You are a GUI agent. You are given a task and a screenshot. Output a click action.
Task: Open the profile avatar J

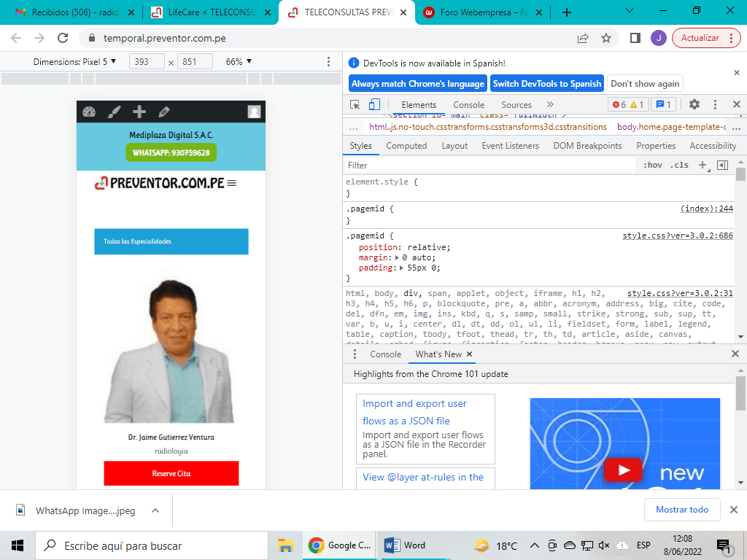pyautogui.click(x=659, y=38)
